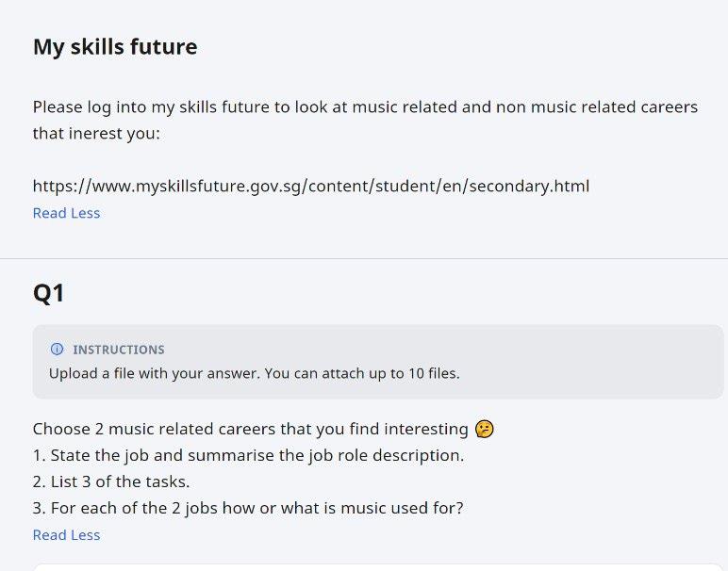Image resolution: width=728 pixels, height=571 pixels.
Task: Click the horizontal divider above Q1
Action: point(364,258)
